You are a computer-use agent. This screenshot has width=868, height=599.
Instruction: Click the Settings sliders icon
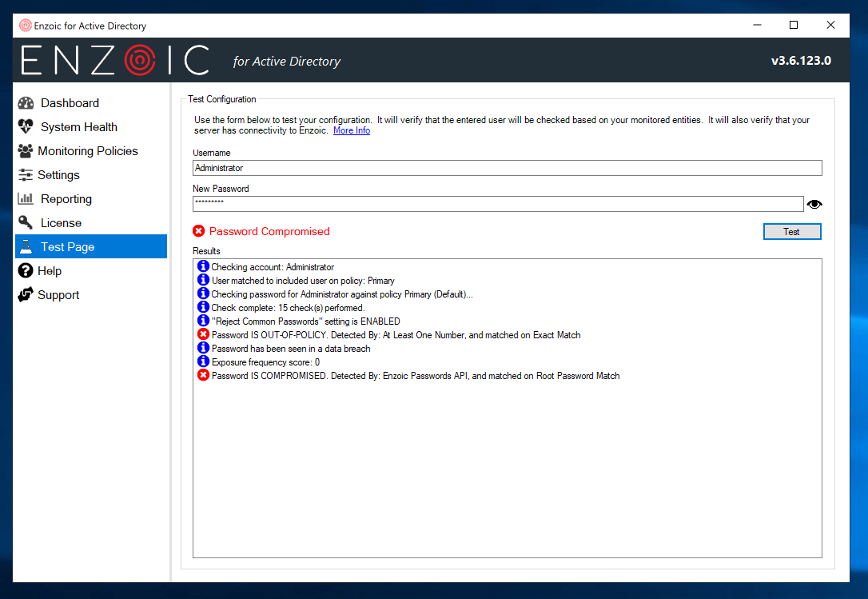pos(25,175)
